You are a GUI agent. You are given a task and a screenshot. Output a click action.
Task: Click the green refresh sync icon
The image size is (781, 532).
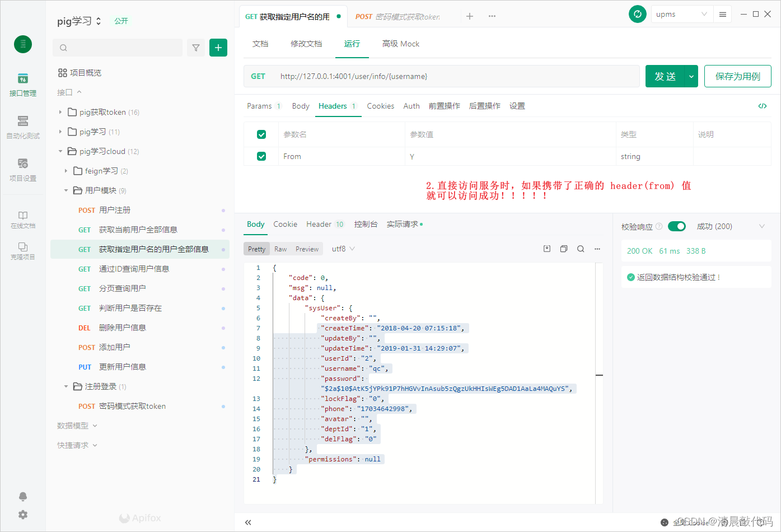pos(638,14)
